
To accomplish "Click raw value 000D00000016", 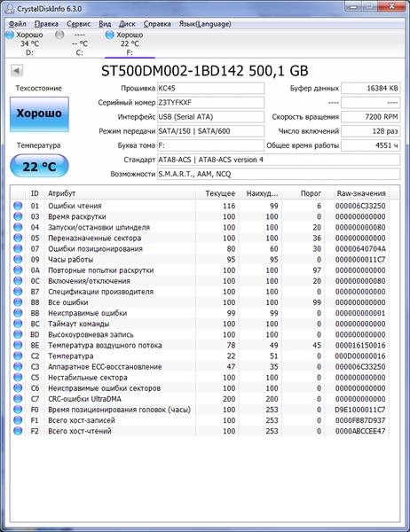I will coord(360,356).
